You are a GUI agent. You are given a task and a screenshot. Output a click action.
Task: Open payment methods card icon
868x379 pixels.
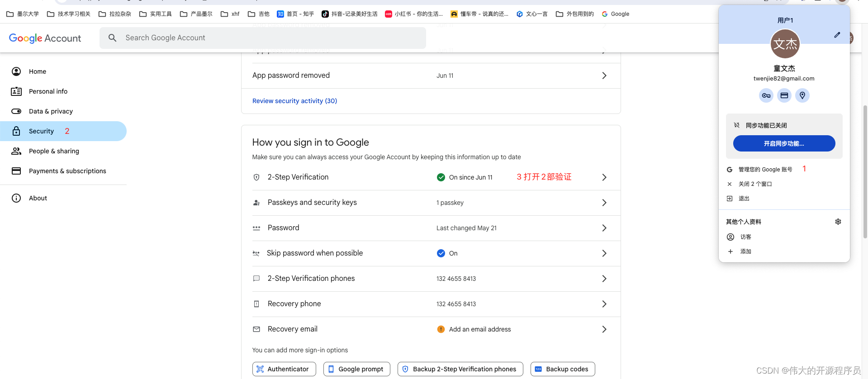[784, 95]
